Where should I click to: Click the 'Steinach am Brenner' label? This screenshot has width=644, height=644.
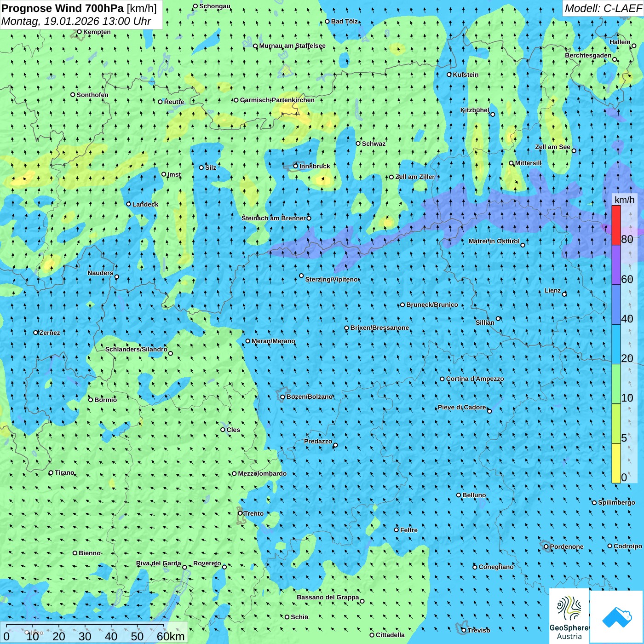pos(274,218)
